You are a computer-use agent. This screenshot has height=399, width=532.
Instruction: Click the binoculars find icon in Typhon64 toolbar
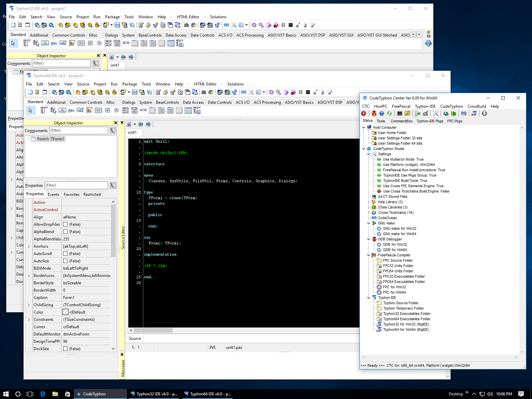tap(204, 92)
